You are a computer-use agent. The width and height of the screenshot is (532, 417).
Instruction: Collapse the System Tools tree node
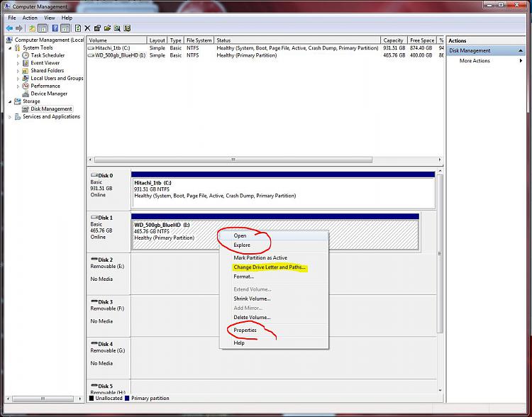click(x=10, y=48)
